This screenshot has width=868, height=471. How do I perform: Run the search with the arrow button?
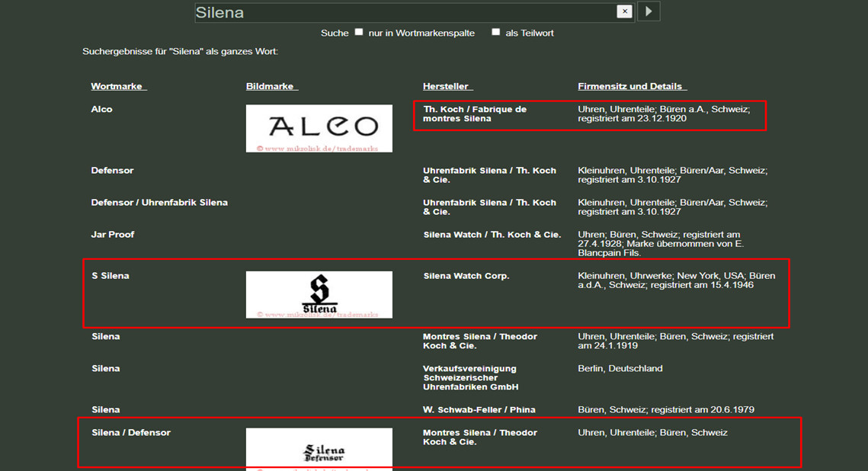click(x=649, y=11)
